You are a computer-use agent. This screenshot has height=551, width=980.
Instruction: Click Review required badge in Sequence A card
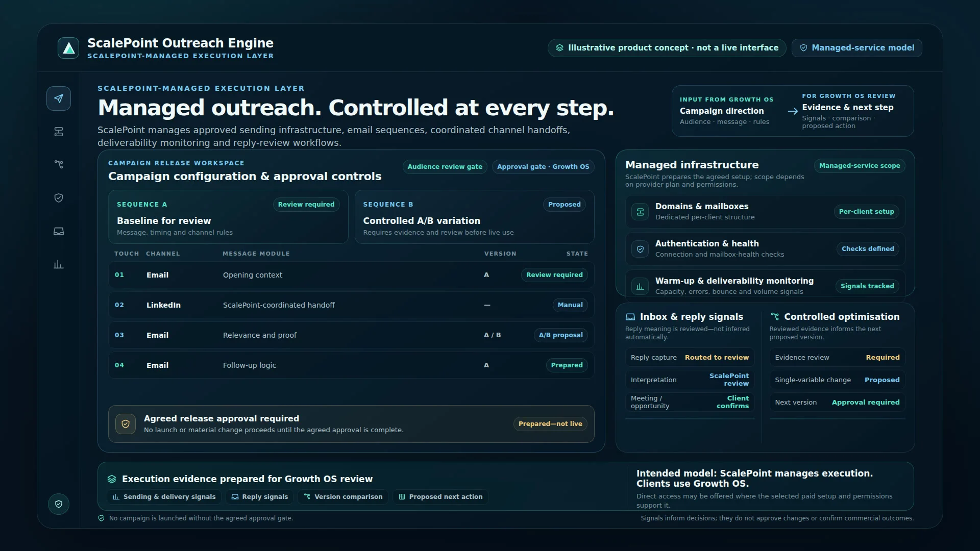[306, 205]
